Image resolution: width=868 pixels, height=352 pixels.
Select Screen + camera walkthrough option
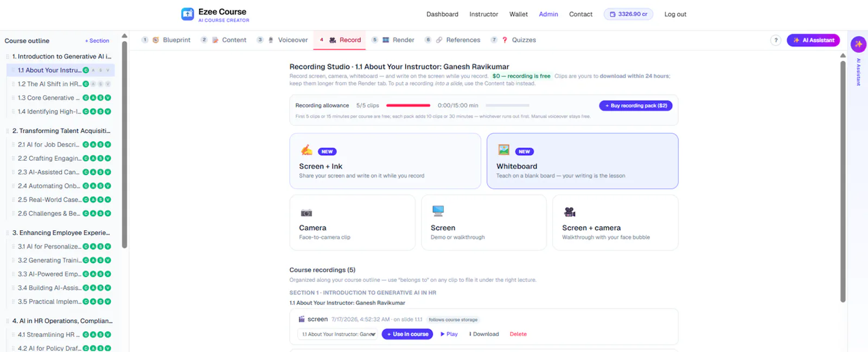coord(615,223)
